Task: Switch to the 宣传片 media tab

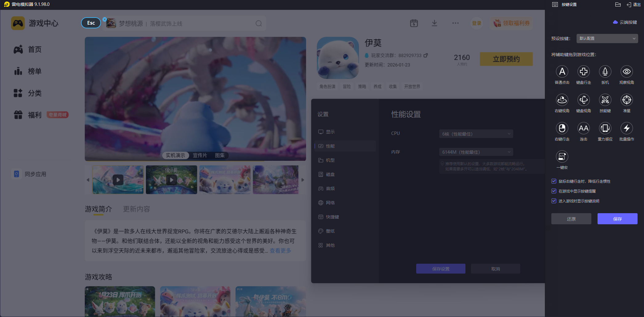Action: [x=200, y=156]
